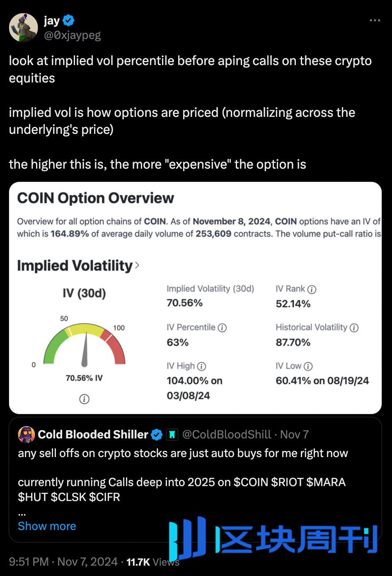
Task: Open the tweet's three-dot more menu
Action: tap(375, 20)
